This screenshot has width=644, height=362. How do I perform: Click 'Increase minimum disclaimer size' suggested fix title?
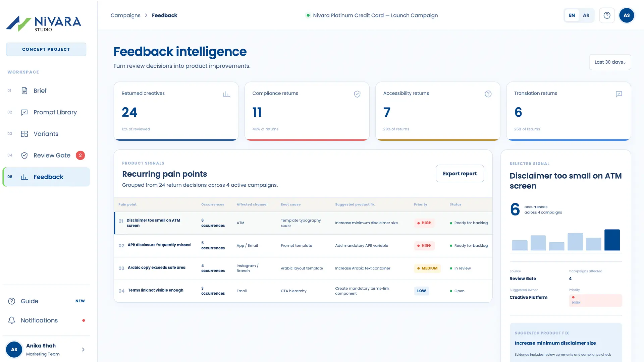coord(555,343)
